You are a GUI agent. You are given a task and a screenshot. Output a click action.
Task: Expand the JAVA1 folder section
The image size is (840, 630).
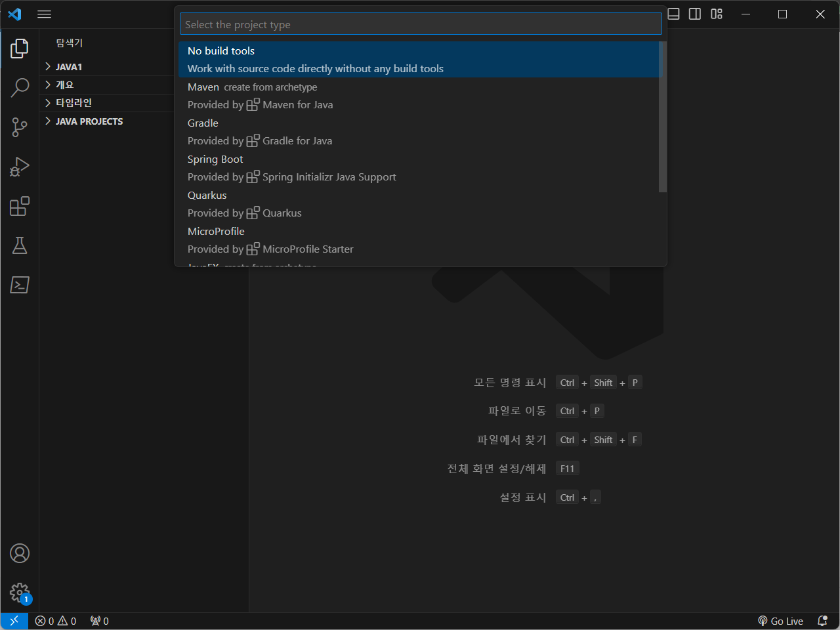[106, 67]
